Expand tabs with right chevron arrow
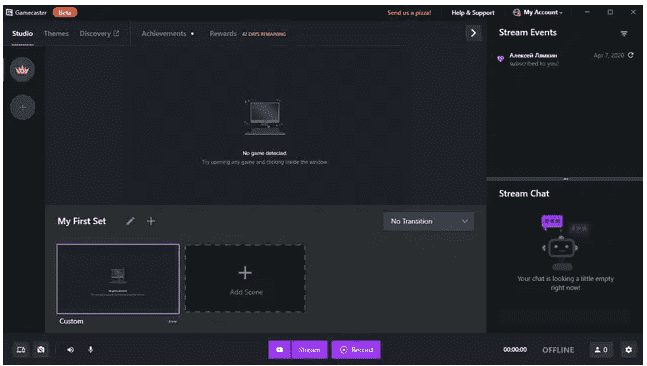 click(x=473, y=33)
